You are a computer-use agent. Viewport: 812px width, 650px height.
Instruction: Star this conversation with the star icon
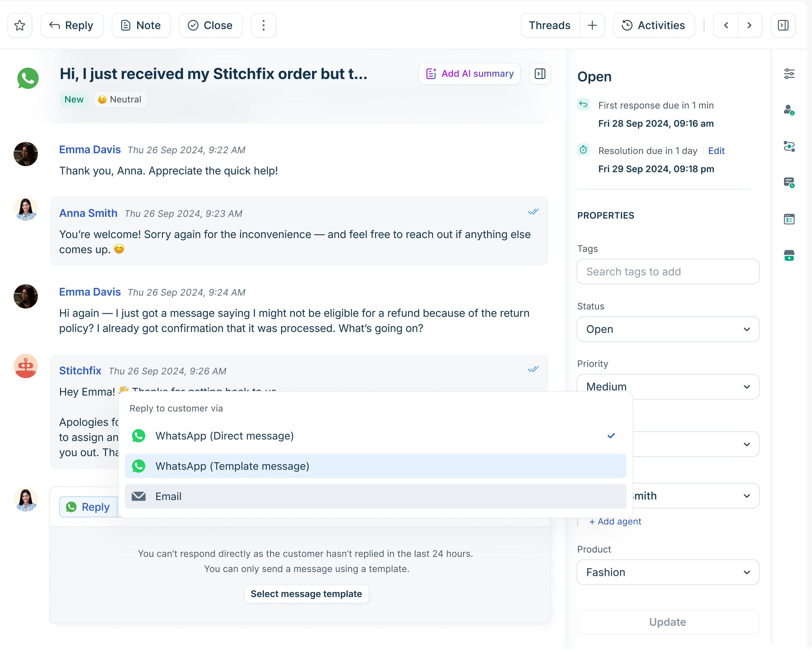pos(20,25)
